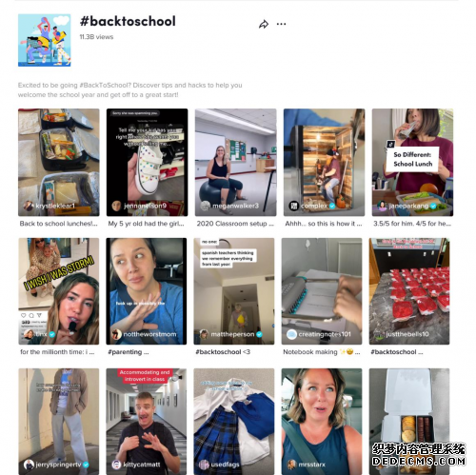
Task: Click nottheworstmom profile avatar icon
Action: pos(116,334)
